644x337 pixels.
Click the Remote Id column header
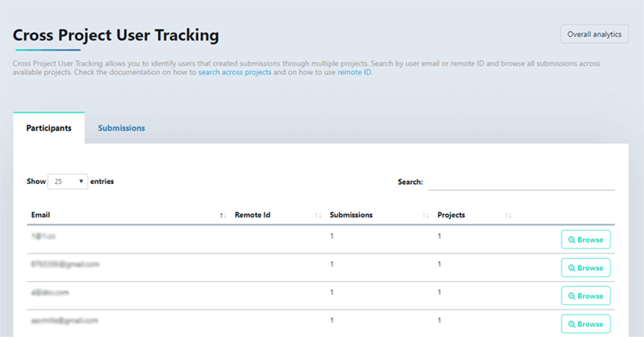click(x=252, y=215)
